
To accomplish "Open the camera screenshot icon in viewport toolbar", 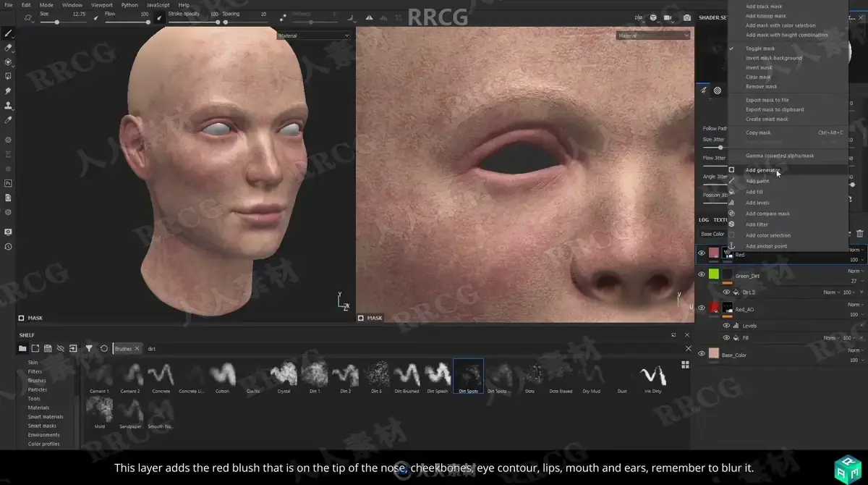I will (687, 17).
